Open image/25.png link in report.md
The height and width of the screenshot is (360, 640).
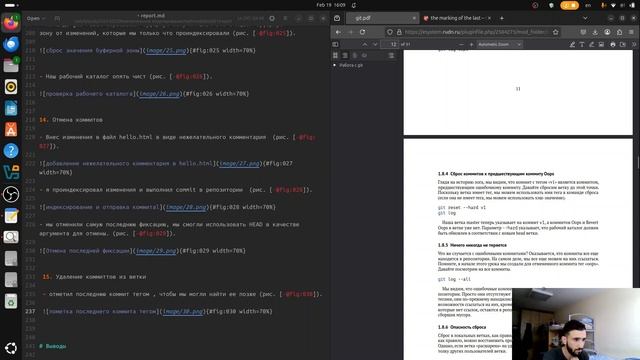[166, 51]
